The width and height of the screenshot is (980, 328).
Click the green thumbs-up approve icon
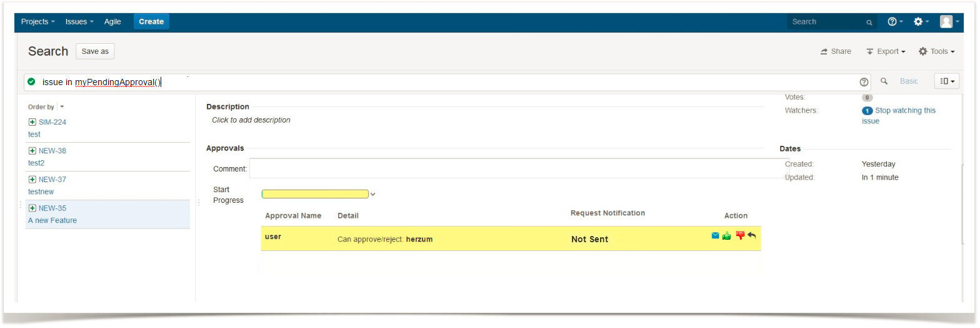727,236
